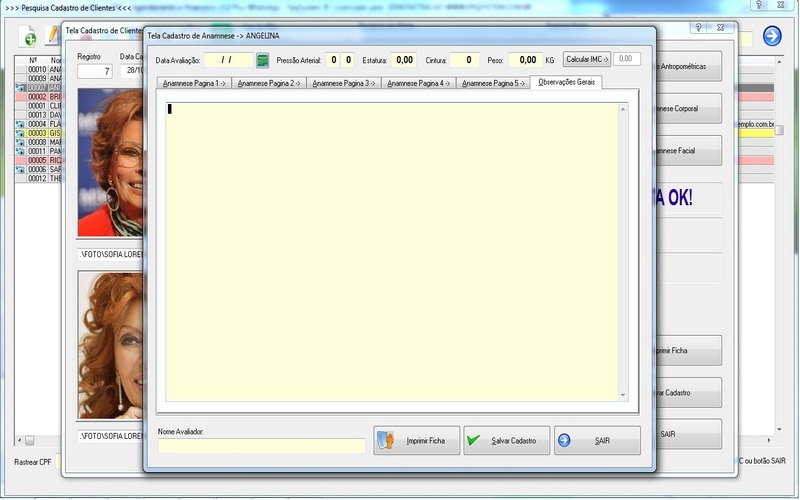The width and height of the screenshot is (800, 500).
Task: Select Observações Gerais tab
Action: tap(566, 82)
